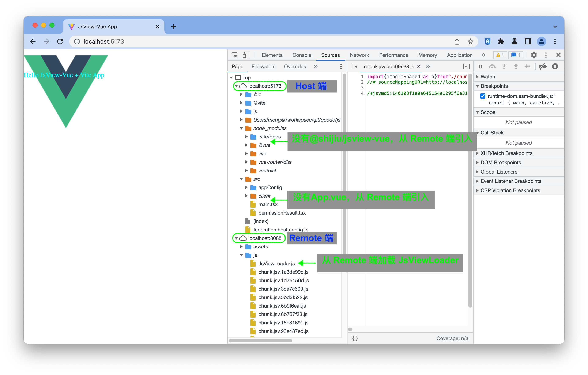Open the DevTools settings gear
This screenshot has height=375, width=588.
point(534,55)
